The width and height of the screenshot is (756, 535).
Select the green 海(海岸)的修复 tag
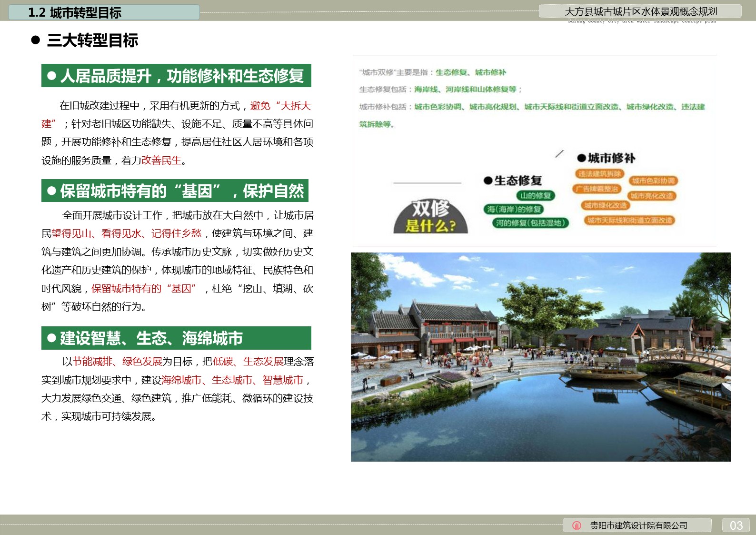[514, 209]
